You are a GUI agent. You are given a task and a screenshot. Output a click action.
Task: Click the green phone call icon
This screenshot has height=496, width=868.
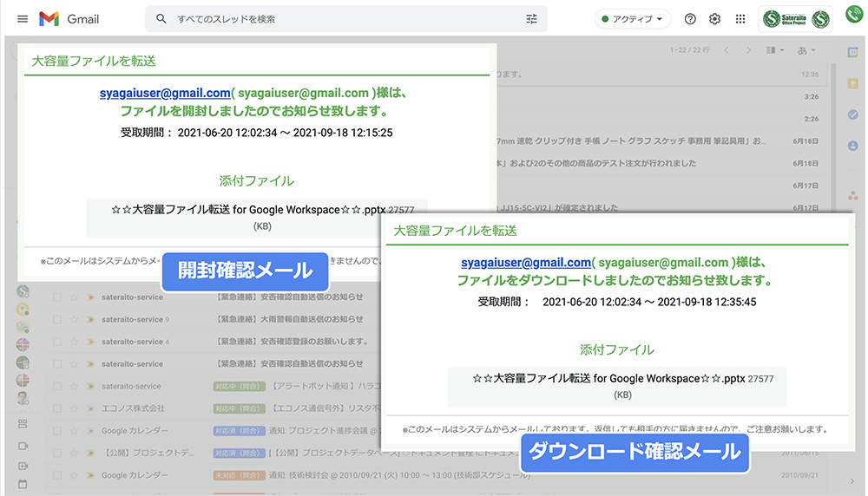coord(855,14)
